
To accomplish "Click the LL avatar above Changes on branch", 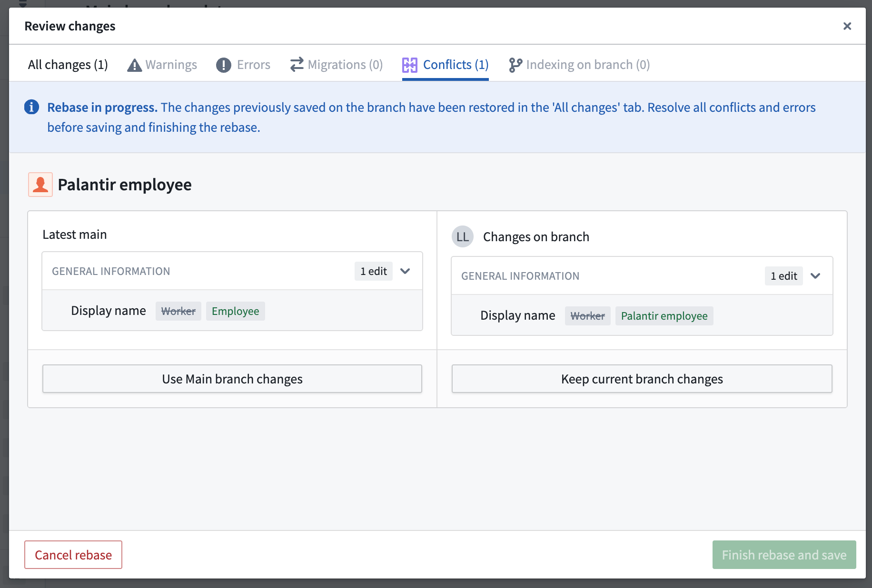I will pos(462,236).
